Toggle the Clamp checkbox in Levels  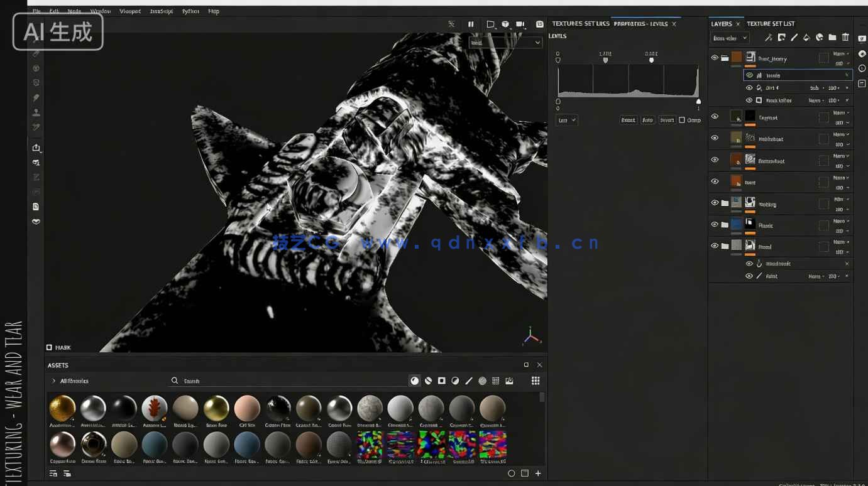coord(682,120)
